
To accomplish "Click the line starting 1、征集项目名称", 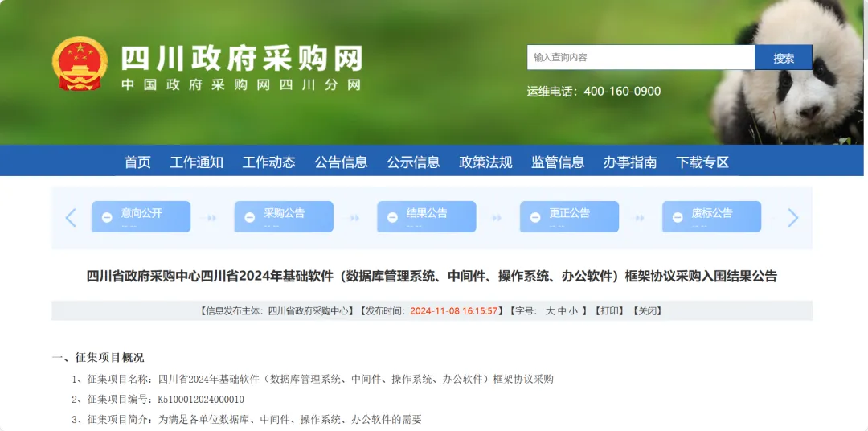I will (313, 380).
